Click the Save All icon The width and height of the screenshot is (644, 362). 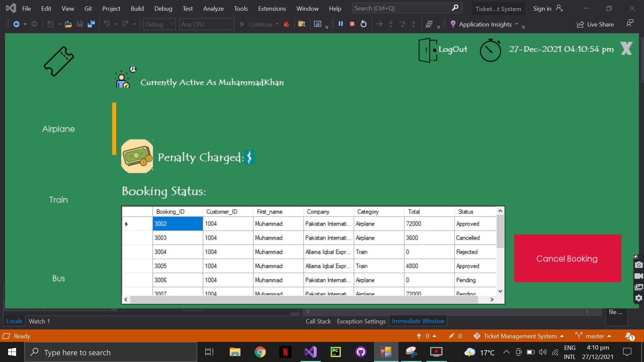coord(91,24)
